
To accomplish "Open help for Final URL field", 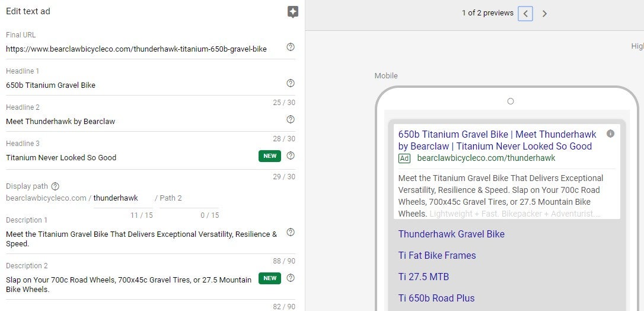I will tap(291, 47).
